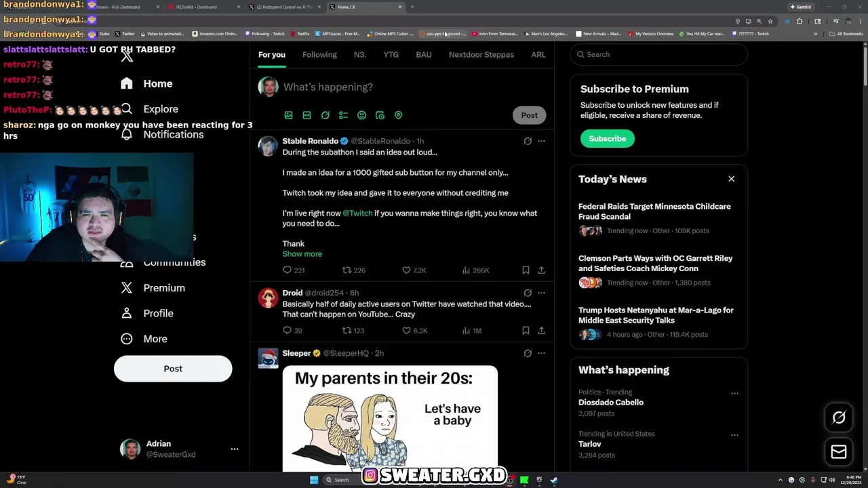
Task: Open Gemini button in browser
Action: [x=801, y=7]
